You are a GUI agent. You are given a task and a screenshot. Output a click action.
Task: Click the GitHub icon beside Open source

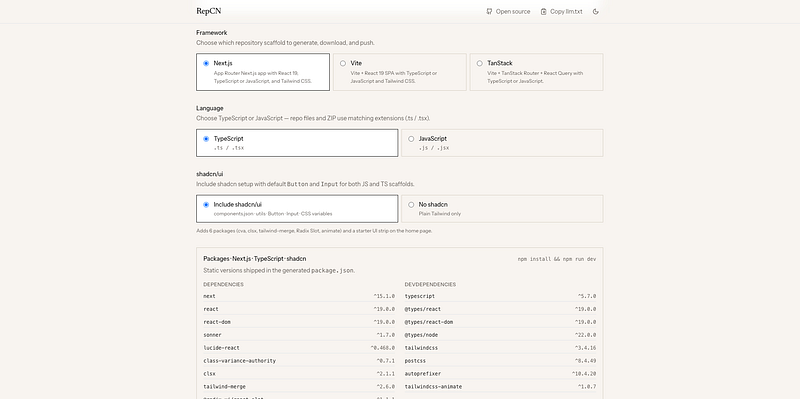pos(489,11)
